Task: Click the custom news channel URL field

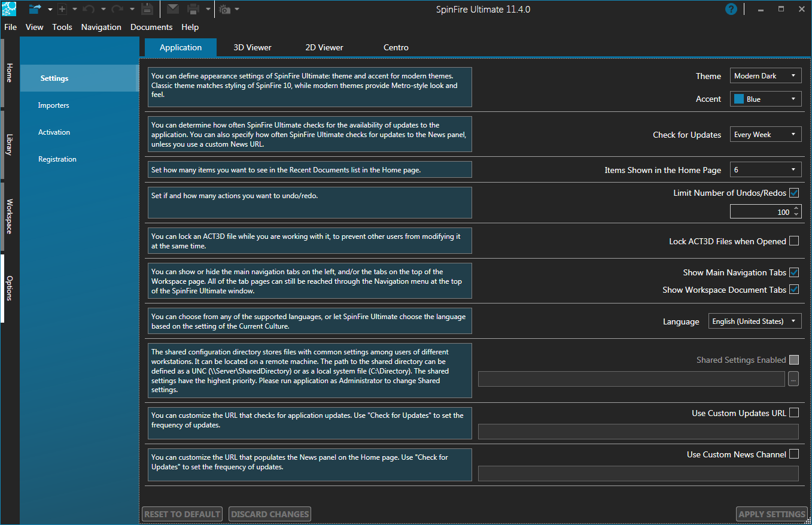Action: (x=638, y=474)
